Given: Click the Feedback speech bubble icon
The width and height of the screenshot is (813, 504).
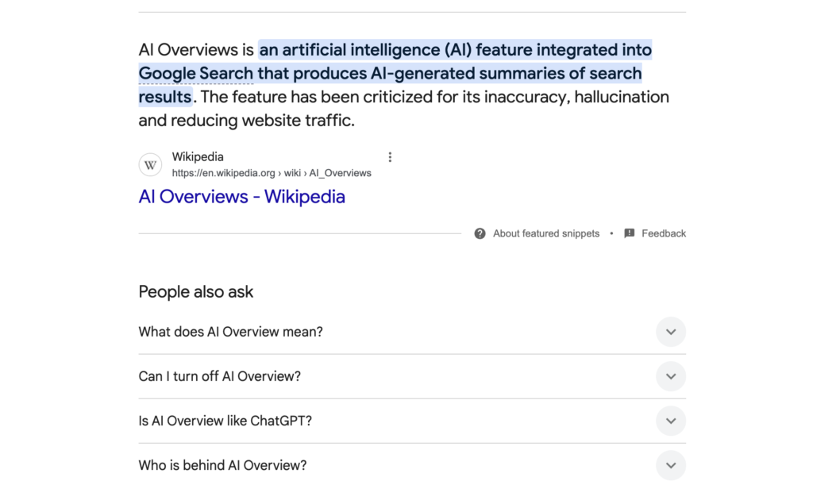Looking at the screenshot, I should [630, 234].
